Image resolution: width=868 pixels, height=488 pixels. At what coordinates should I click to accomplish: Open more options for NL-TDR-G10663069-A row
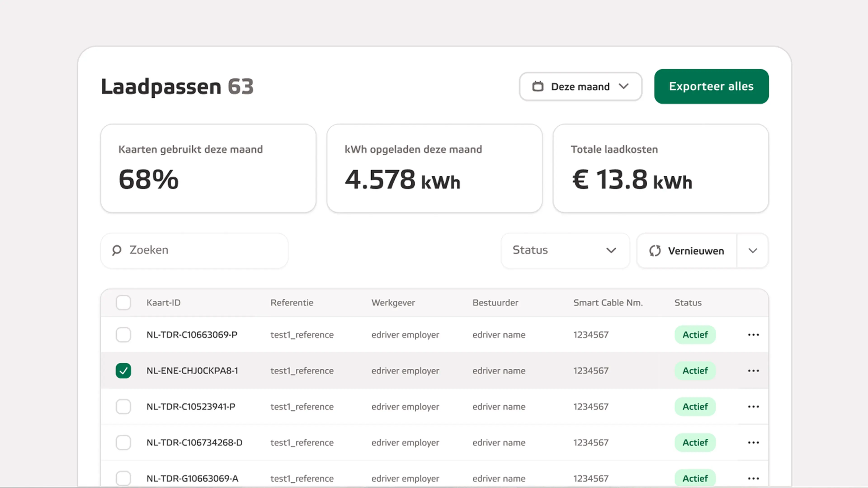pos(753,479)
